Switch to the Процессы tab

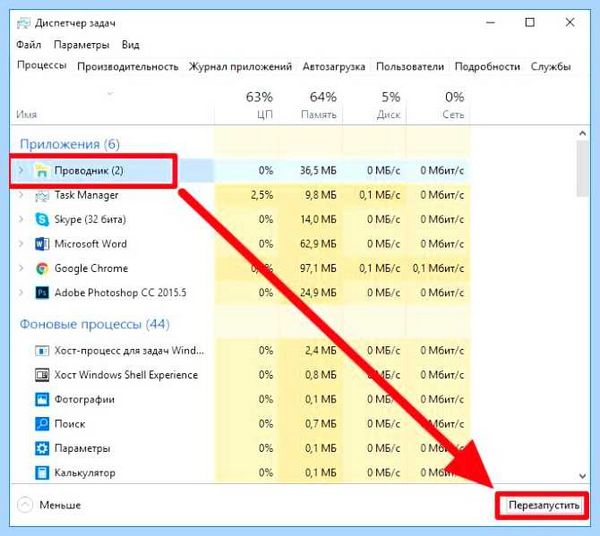click(x=42, y=65)
